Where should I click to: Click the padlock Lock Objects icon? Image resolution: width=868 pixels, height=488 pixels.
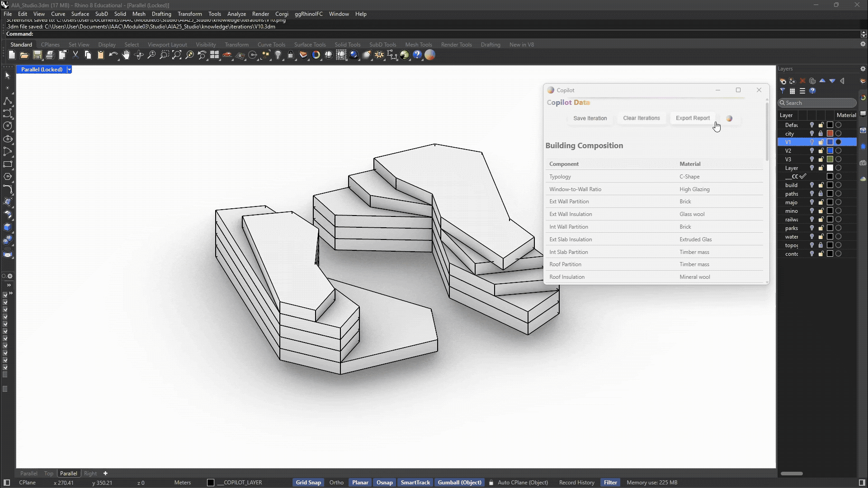point(291,55)
